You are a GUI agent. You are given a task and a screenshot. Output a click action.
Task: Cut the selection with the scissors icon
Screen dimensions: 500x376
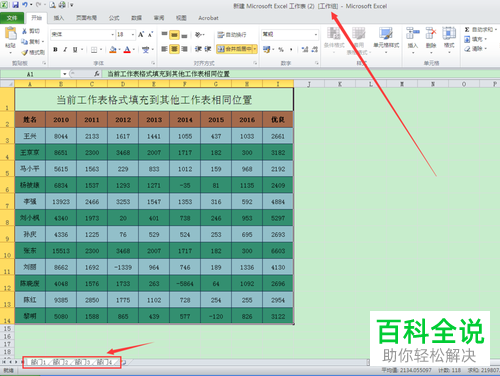(24, 31)
